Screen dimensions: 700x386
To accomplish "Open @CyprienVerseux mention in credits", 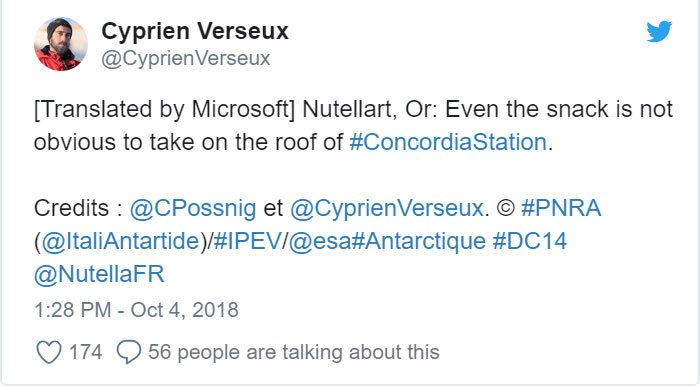I will pyautogui.click(x=387, y=208).
